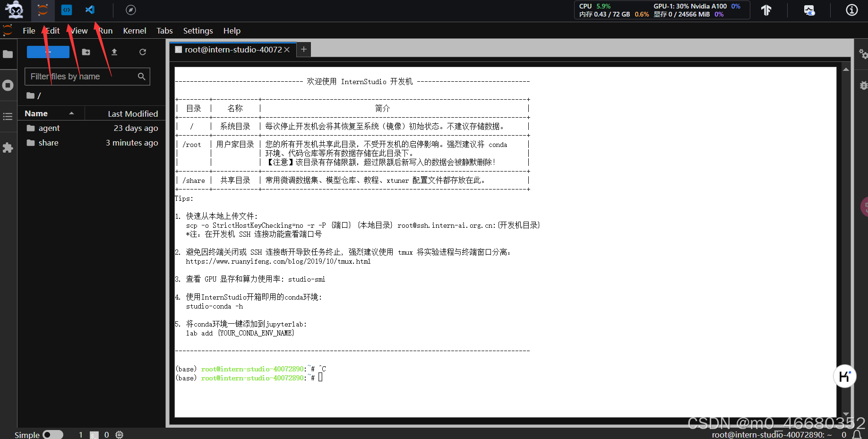Screen dimensions: 868x439
Task: Open the Settings menu
Action: (198, 31)
